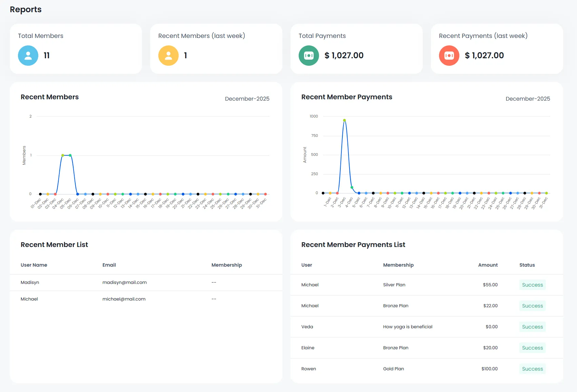Select the red Recent Payments wallet icon
This screenshot has width=577, height=392.
click(449, 55)
